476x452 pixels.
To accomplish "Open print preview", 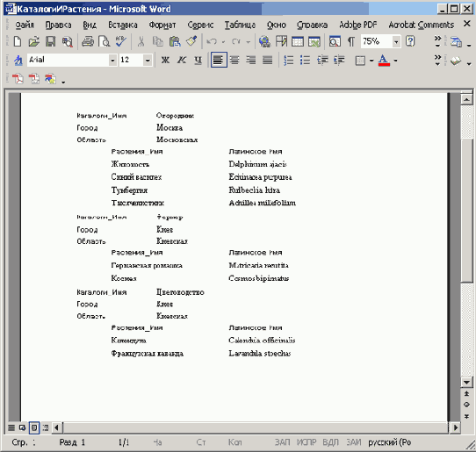I will tap(105, 41).
